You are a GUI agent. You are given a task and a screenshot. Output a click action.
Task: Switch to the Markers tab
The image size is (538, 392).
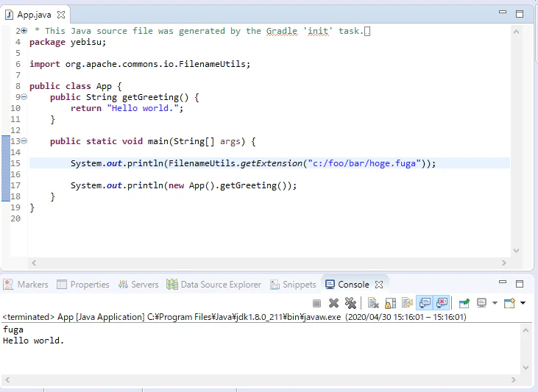click(x=26, y=285)
